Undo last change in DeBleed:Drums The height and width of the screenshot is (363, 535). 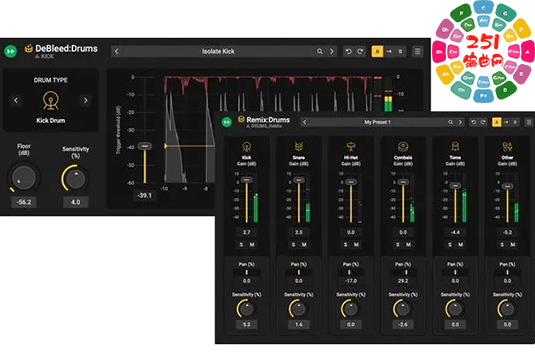(348, 51)
